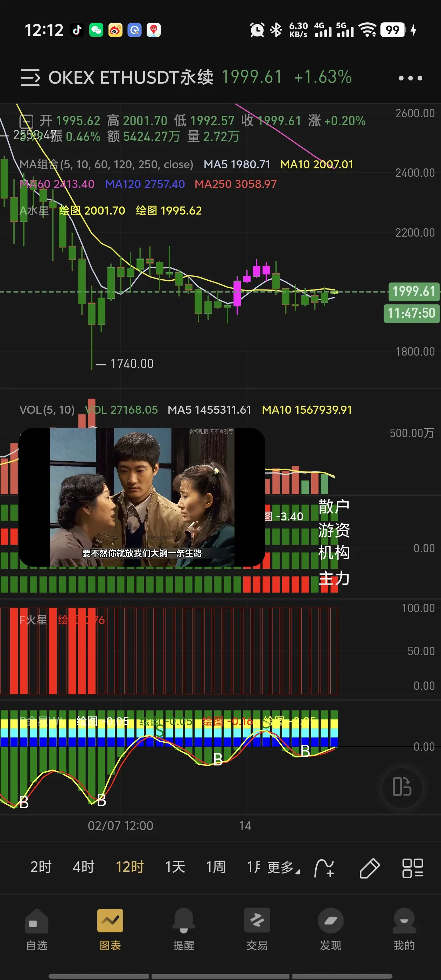Tap the floating video thumbnail
Screen dimensions: 441x980
pos(142,497)
